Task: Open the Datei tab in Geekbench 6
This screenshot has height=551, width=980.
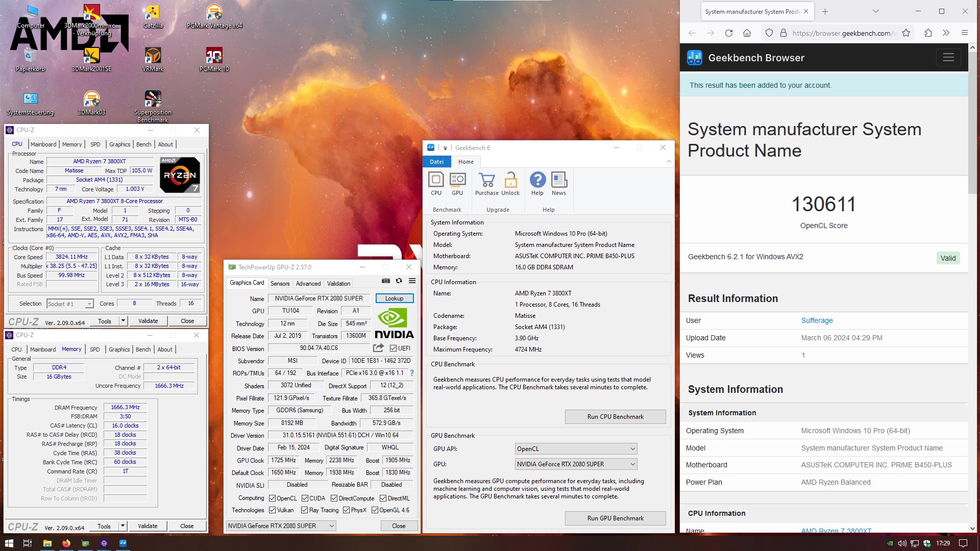Action: (436, 162)
